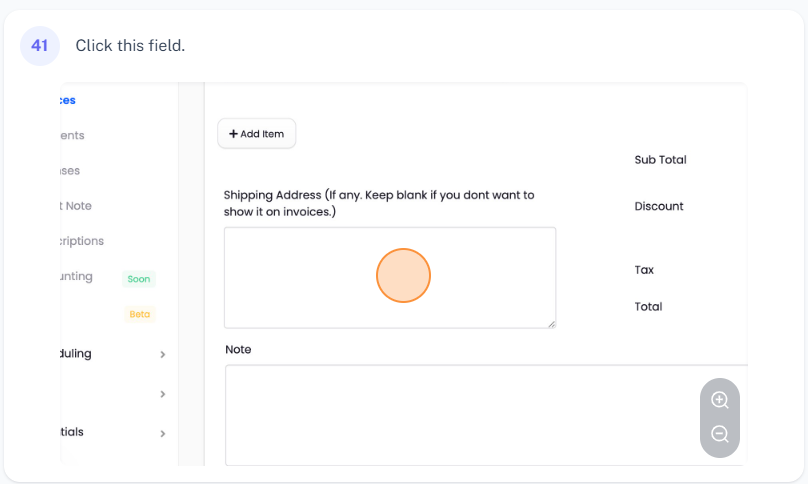This screenshot has width=808, height=484.
Task: Click the step 41 number badge
Action: pos(40,46)
